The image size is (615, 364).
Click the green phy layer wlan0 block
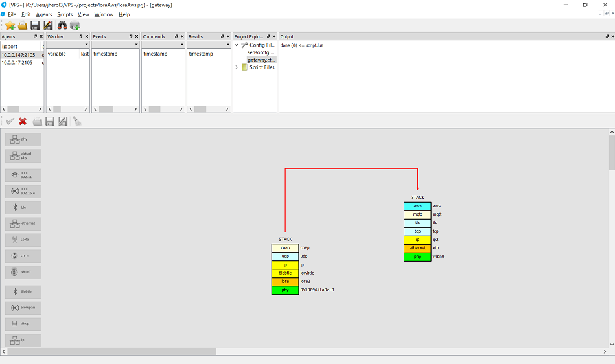pos(417,256)
